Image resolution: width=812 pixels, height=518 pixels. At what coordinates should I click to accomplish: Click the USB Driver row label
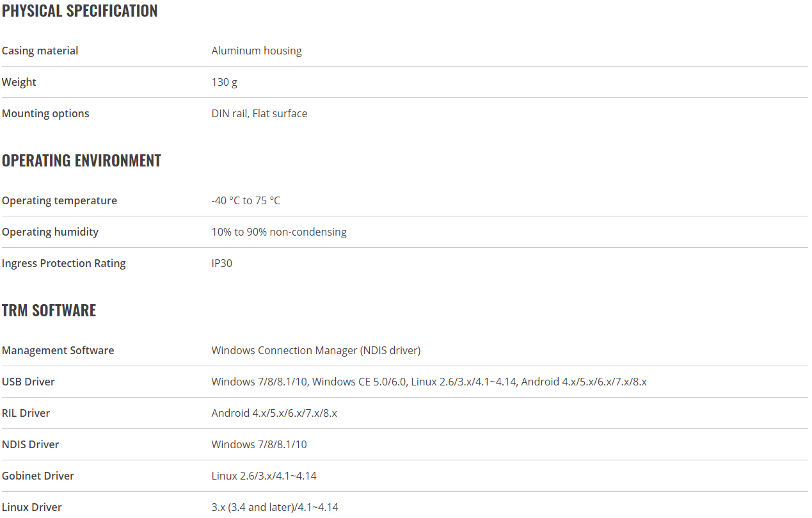point(28,382)
